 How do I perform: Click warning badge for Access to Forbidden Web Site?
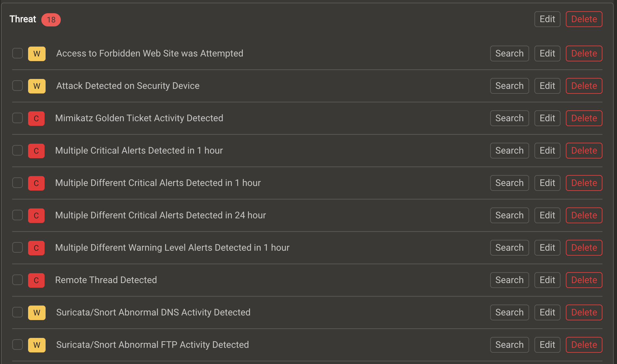37,54
